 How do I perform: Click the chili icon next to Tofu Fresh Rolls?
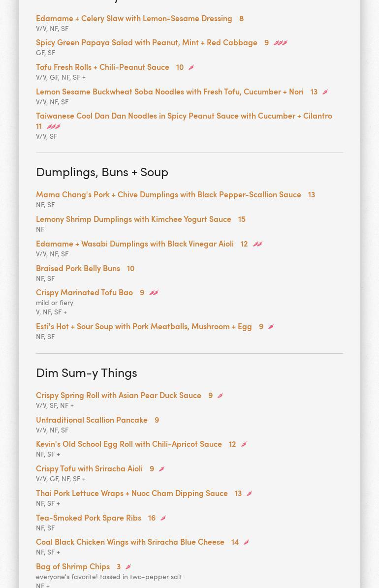coord(191,67)
